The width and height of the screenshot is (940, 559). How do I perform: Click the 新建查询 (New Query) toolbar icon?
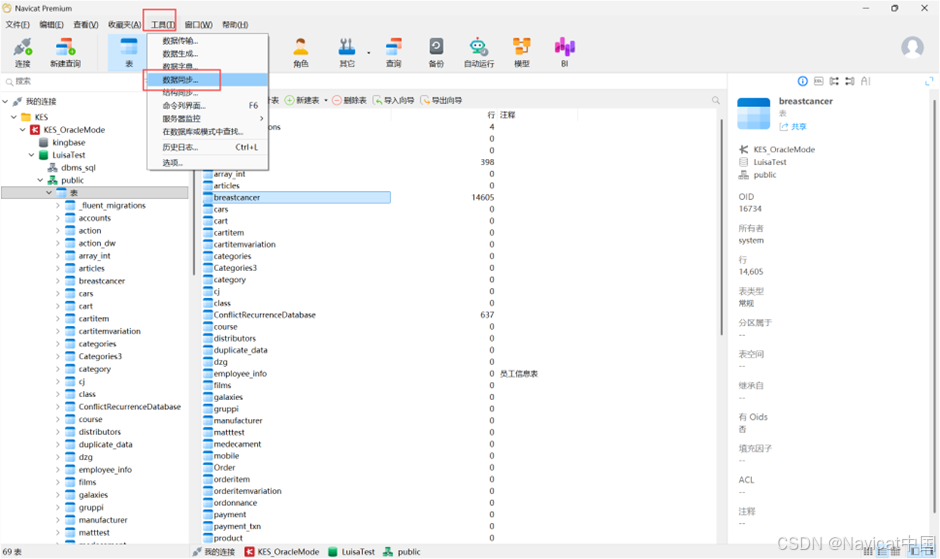pyautogui.click(x=65, y=52)
